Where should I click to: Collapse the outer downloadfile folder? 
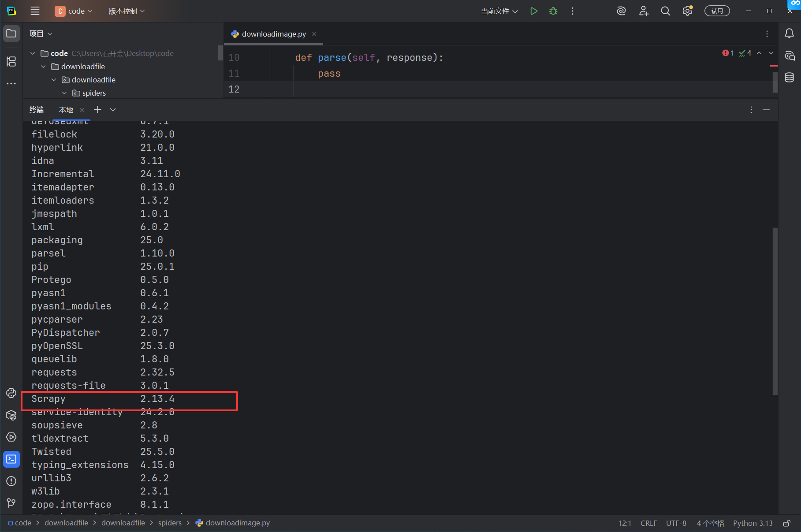pyautogui.click(x=43, y=67)
